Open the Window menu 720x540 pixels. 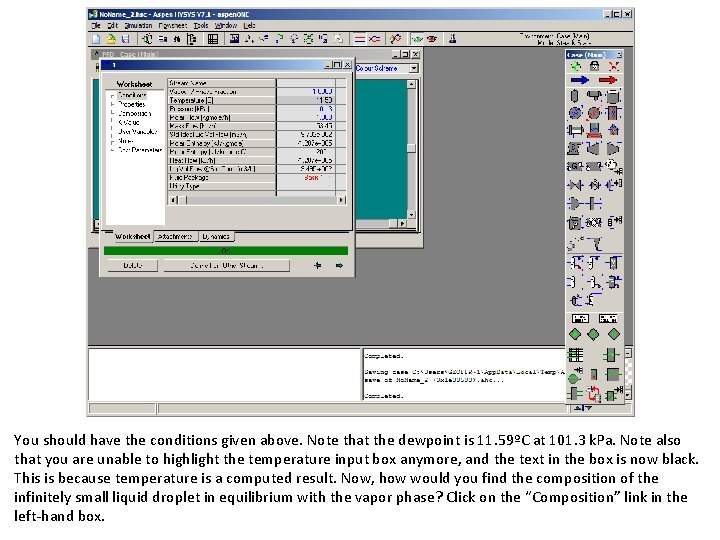225,26
